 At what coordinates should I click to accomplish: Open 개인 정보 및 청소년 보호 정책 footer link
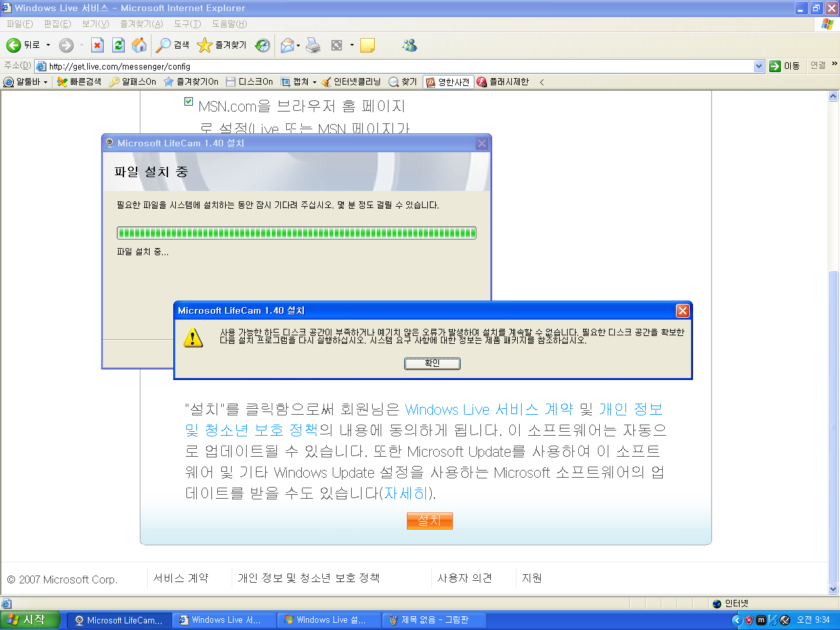click(x=308, y=578)
